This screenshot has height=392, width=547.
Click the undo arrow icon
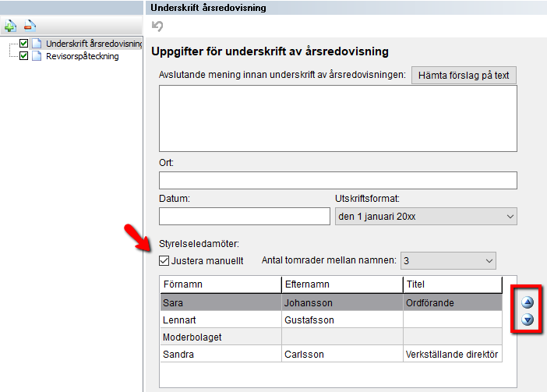point(158,26)
